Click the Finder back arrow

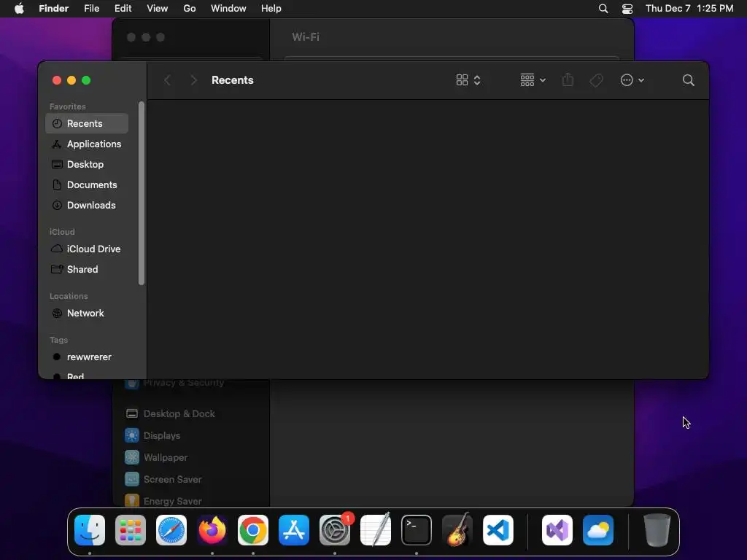click(167, 80)
